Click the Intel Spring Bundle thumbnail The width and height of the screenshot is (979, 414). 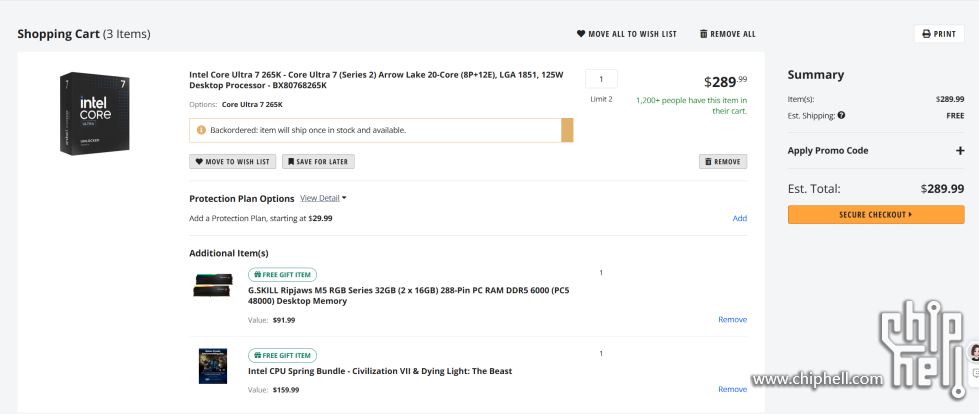212,366
